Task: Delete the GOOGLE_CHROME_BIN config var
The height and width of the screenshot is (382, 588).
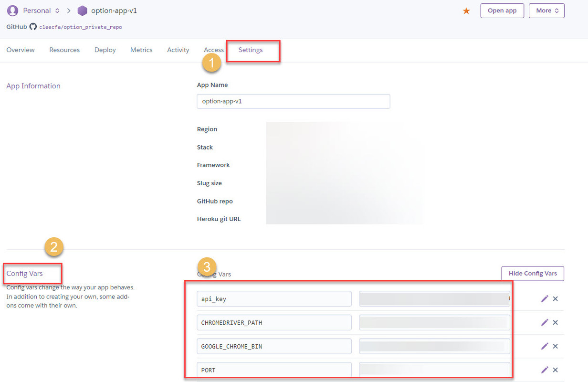Action: click(x=556, y=346)
